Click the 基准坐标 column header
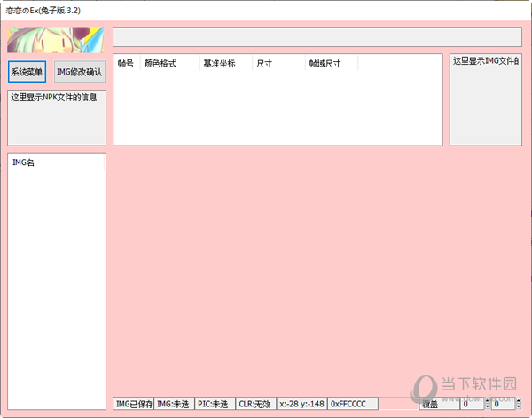 pyautogui.click(x=219, y=64)
